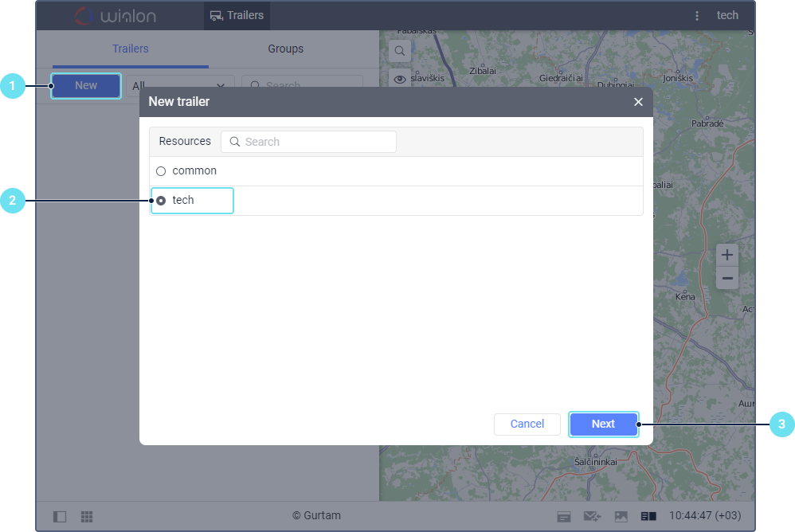Click the Cancel button
795x532 pixels.
point(527,424)
